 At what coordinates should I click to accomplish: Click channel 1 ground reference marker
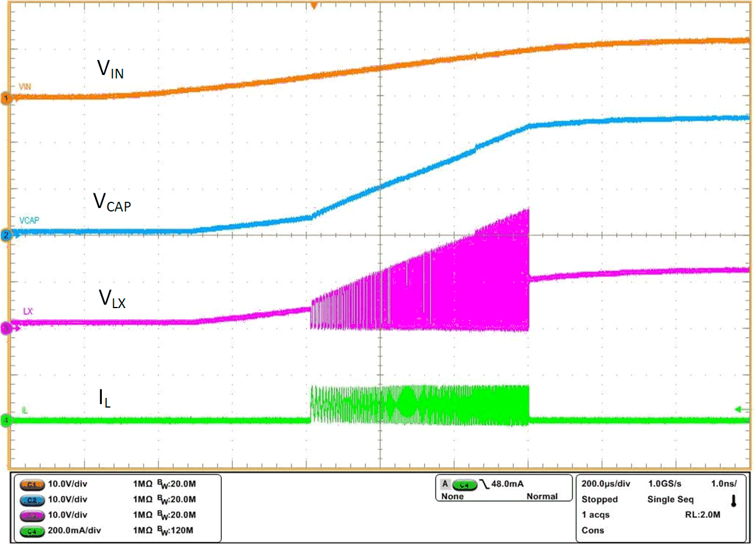coord(6,98)
